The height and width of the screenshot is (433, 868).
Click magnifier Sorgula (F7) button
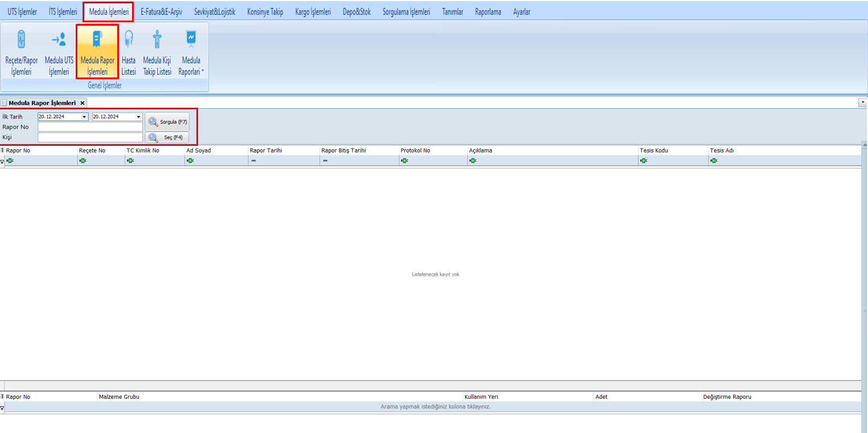point(167,122)
